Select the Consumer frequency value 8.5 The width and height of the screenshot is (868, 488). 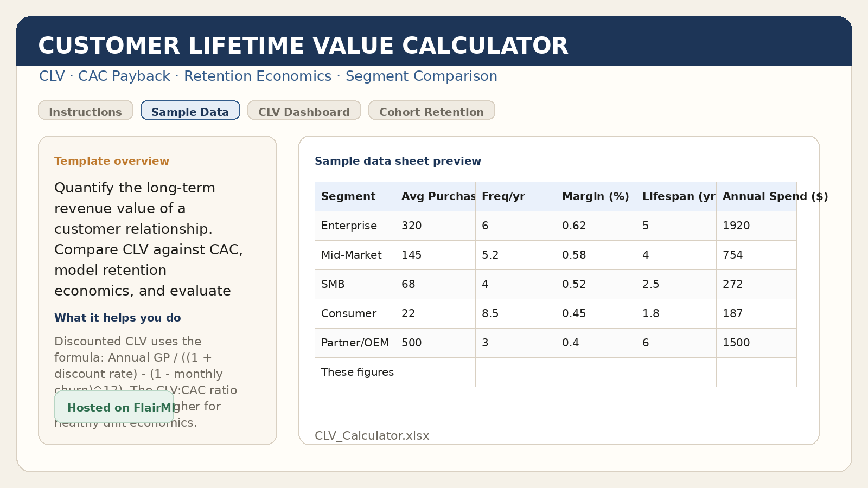pyautogui.click(x=490, y=313)
